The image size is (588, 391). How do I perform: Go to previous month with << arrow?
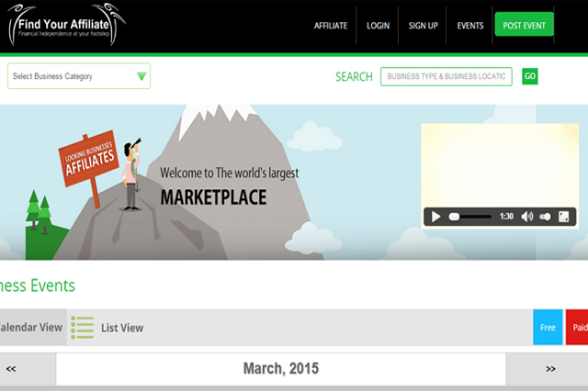[x=11, y=369]
